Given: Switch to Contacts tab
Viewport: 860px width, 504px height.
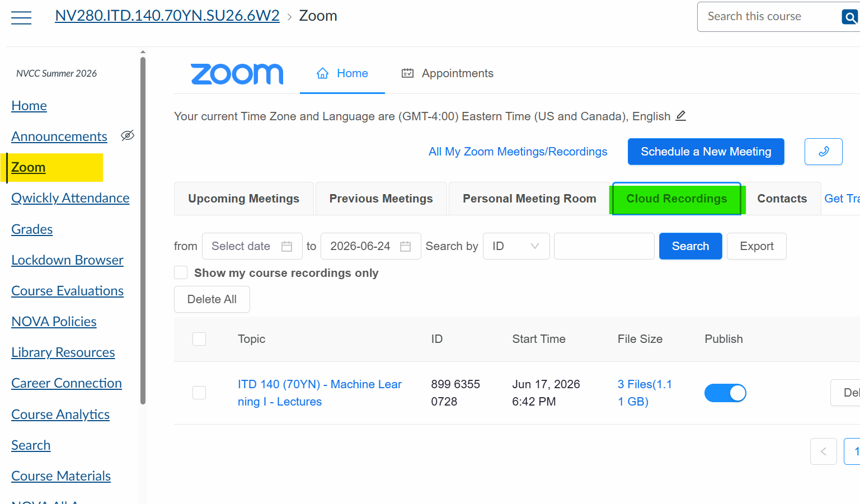Looking at the screenshot, I should coord(782,199).
